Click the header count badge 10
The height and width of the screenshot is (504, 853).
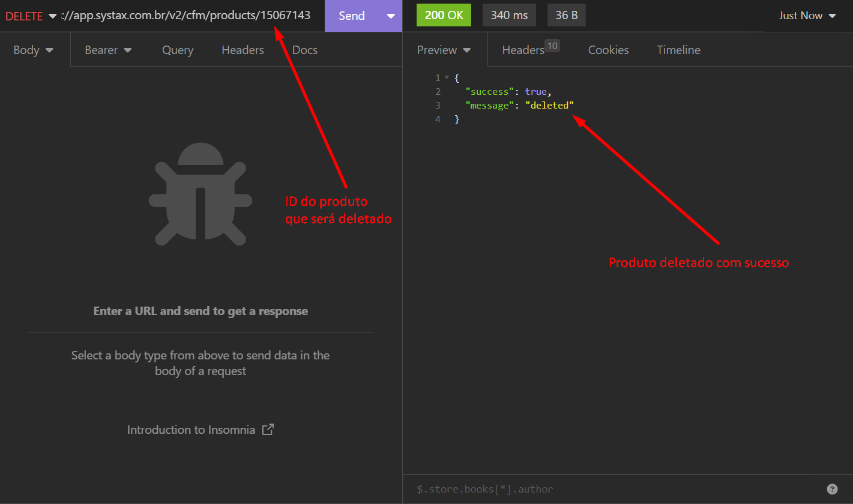552,46
